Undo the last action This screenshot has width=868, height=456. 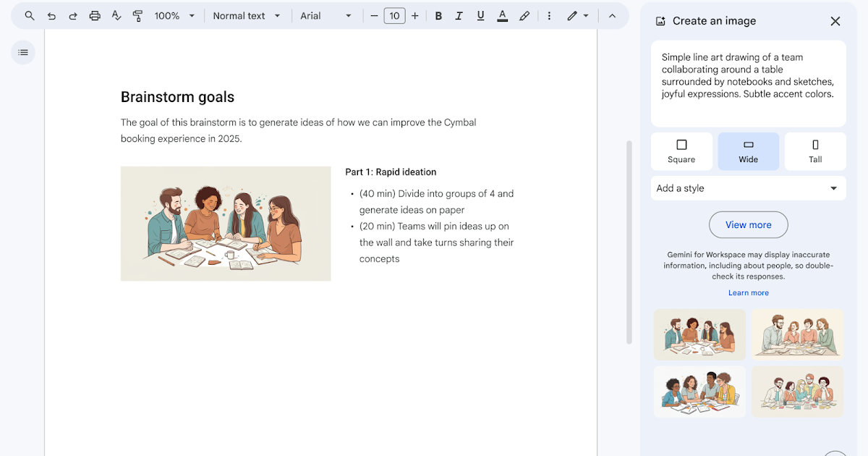click(51, 16)
